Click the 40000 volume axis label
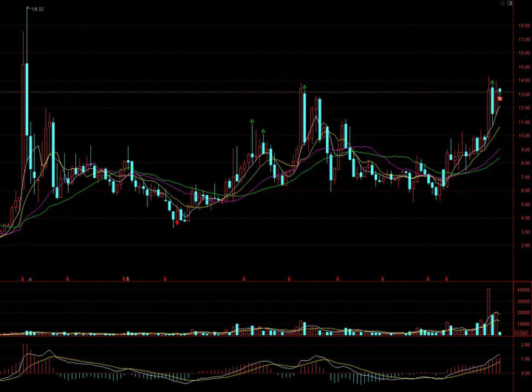 click(524, 290)
